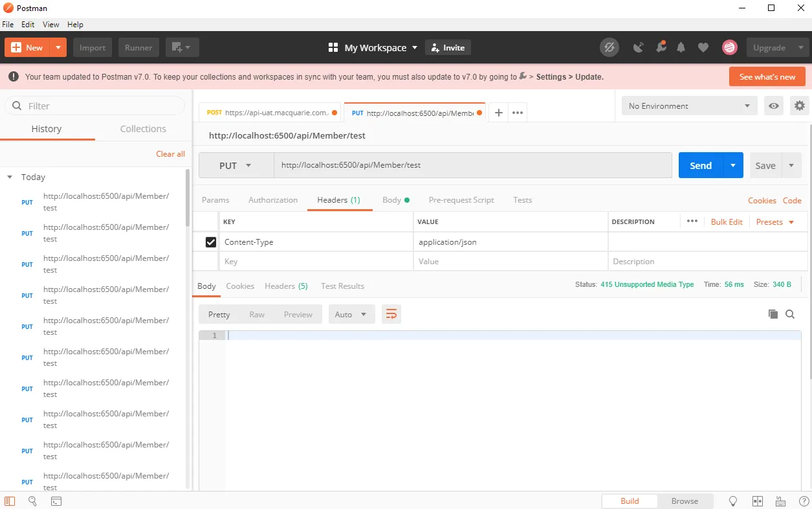The image size is (812, 509).
Task: Click the workspace grid icon
Action: (333, 47)
